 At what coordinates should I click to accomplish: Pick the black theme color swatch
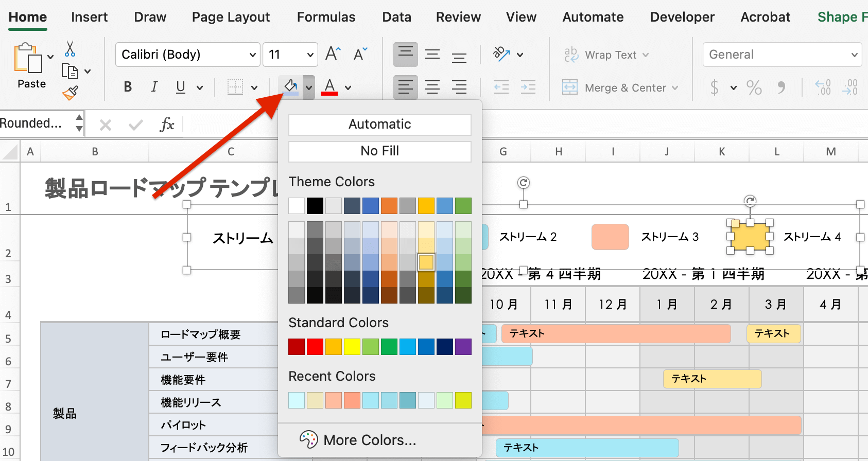tap(315, 206)
